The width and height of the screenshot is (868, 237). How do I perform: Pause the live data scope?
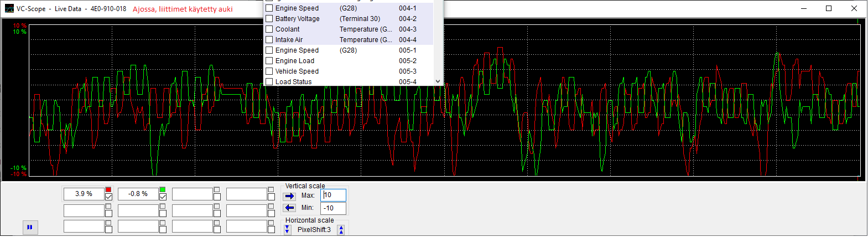tap(30, 227)
